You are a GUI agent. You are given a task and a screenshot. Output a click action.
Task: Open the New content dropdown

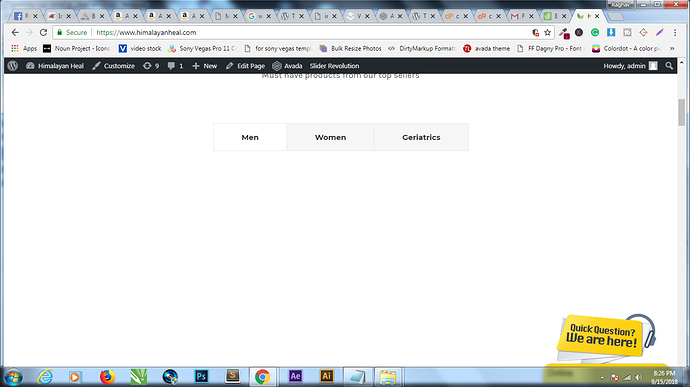point(205,66)
